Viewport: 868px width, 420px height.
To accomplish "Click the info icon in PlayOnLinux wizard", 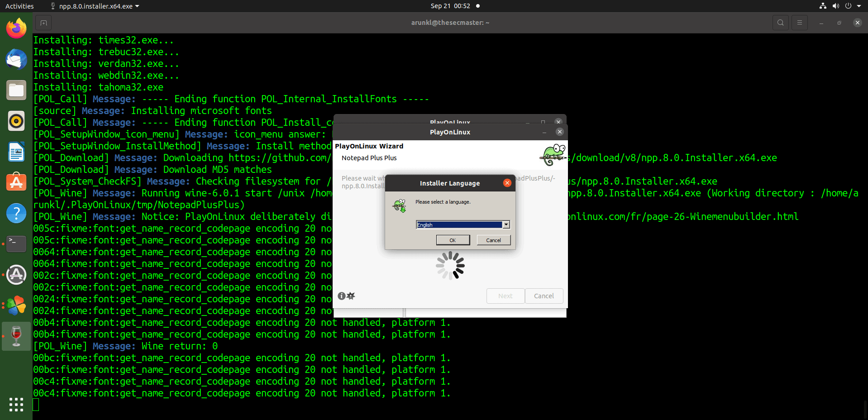I will tap(342, 296).
